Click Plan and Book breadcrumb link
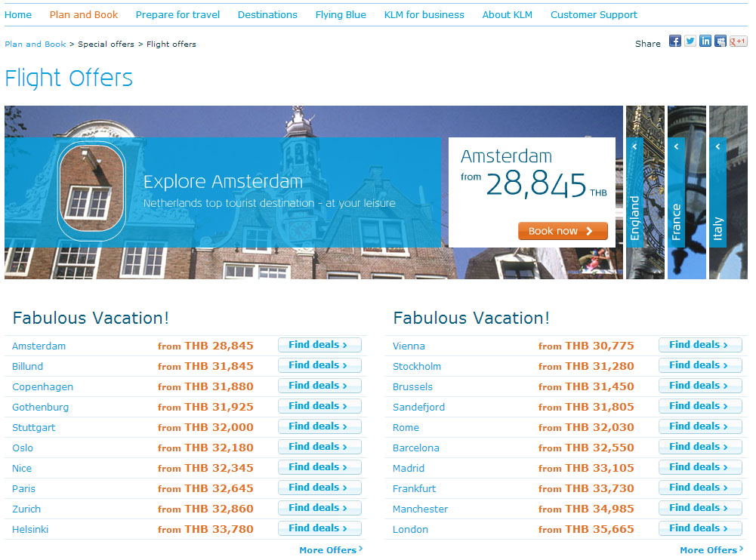 coord(35,44)
